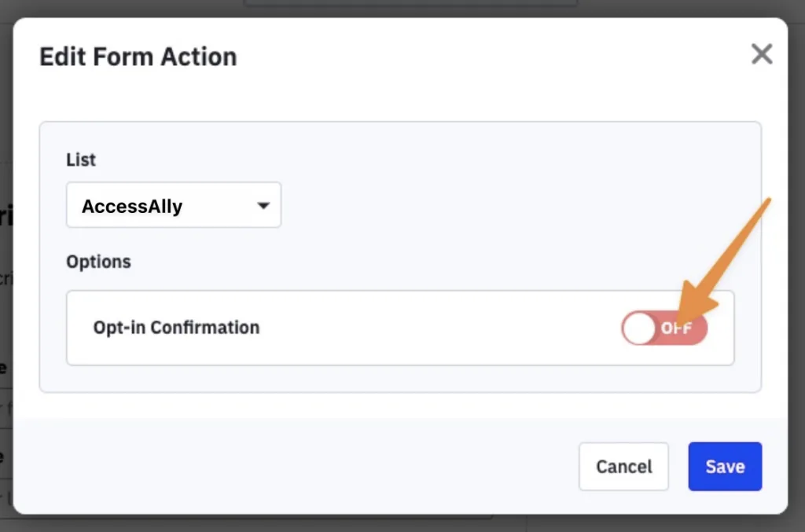Click the Options section heading
Screen dimensions: 805x532
tap(98, 262)
